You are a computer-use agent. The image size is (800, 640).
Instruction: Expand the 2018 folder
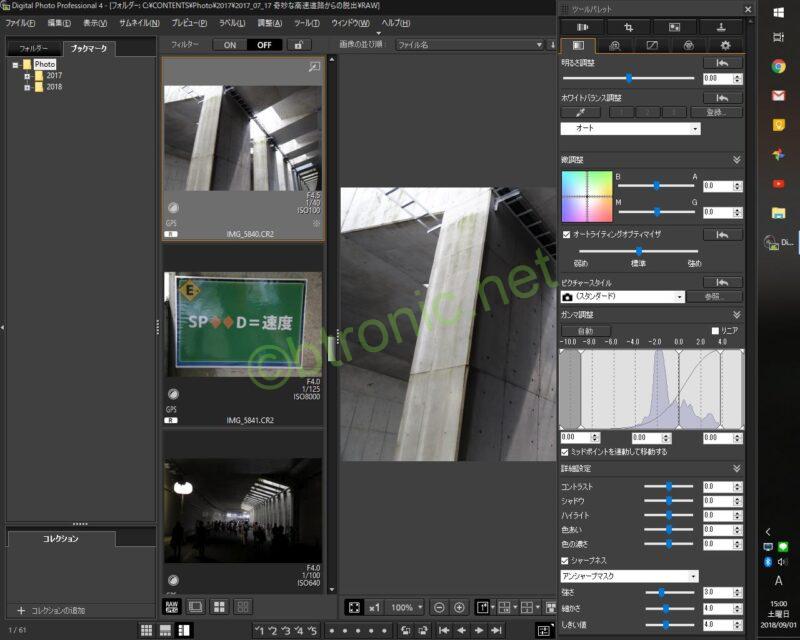(x=27, y=87)
